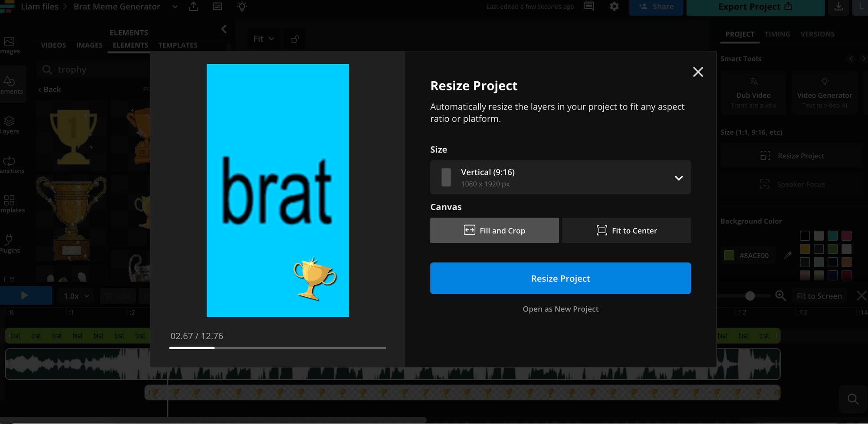868x424 pixels.
Task: Click the blue Resize Project button
Action: [x=560, y=278]
